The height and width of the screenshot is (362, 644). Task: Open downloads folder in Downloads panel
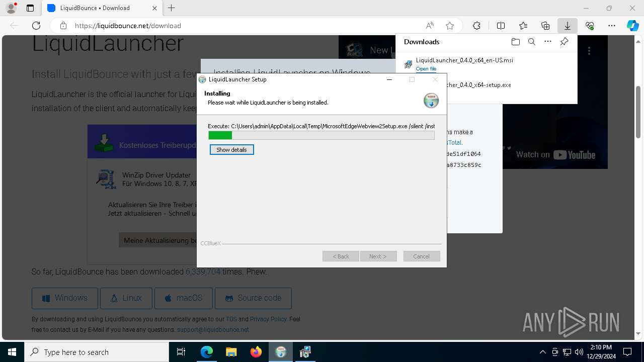tap(515, 42)
